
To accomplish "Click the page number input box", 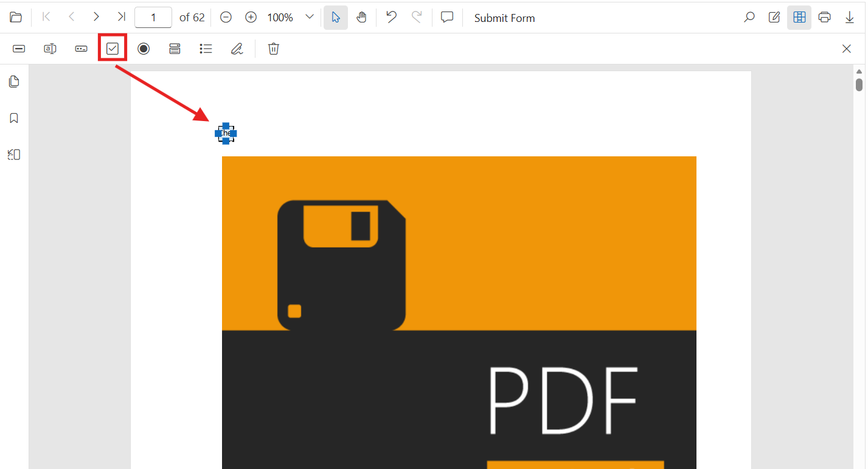I will click(x=153, y=18).
